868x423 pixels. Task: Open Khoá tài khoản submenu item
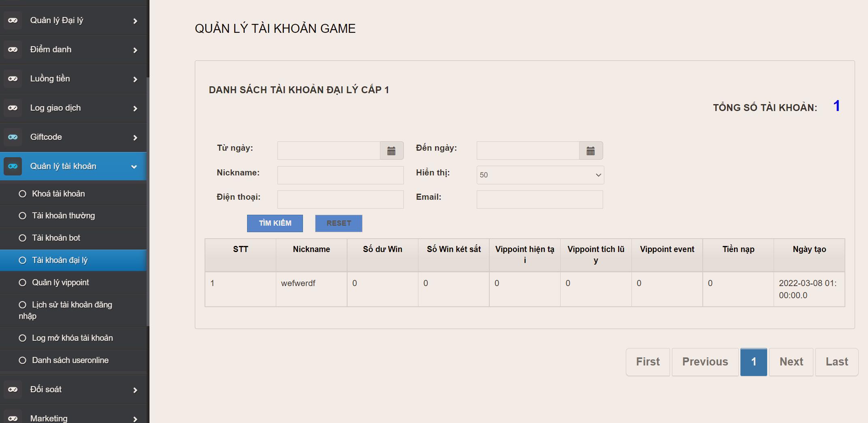coord(73,194)
